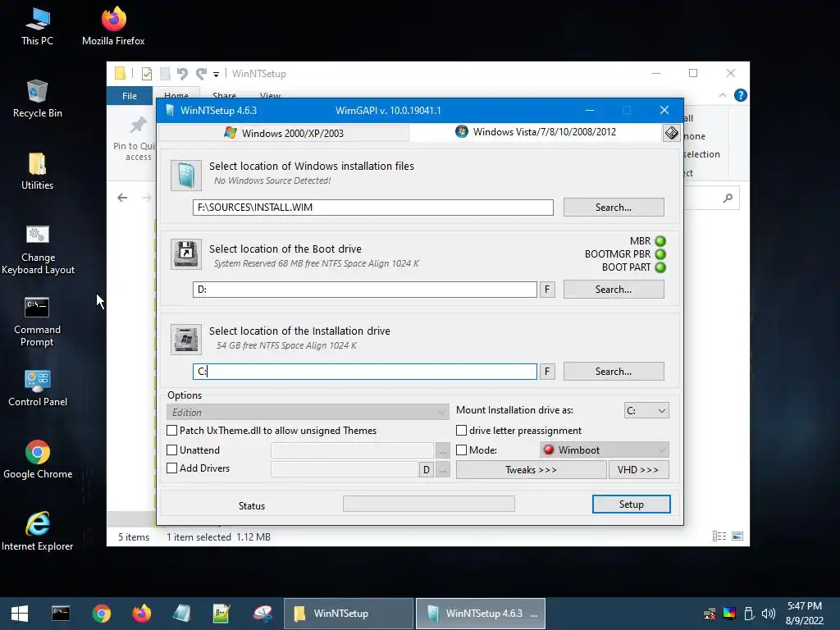Open Mozilla Firefox desktop shortcut
This screenshot has width=840, height=630.
tap(113, 25)
